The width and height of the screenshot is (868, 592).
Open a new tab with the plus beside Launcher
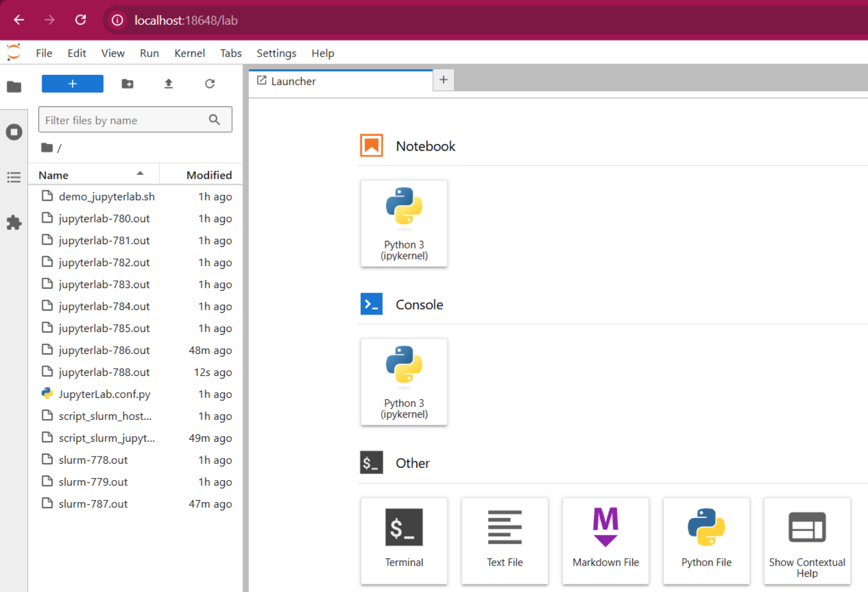tap(444, 80)
